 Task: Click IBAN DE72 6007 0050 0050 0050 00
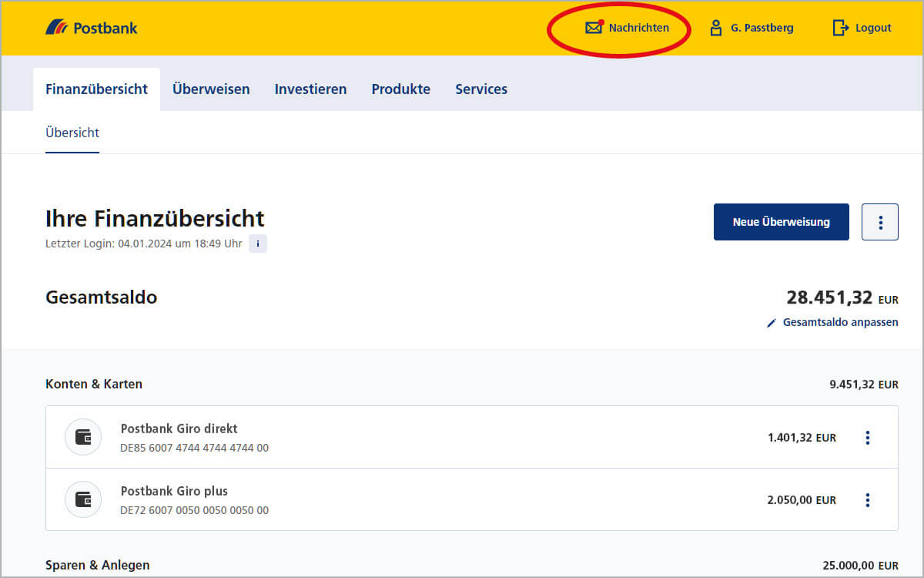195,510
